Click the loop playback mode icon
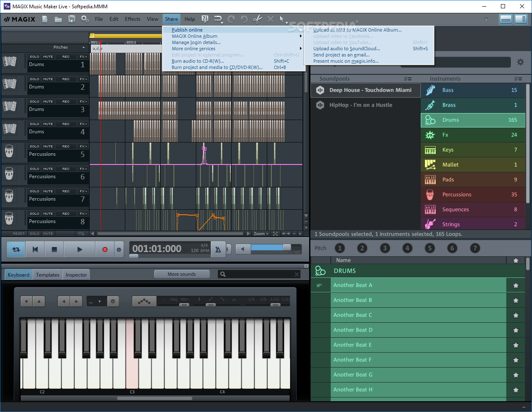The width and height of the screenshot is (532, 412). click(x=16, y=250)
